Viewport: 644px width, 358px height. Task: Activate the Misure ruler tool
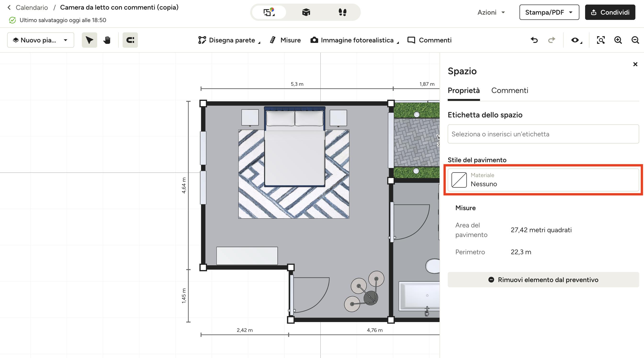[285, 40]
